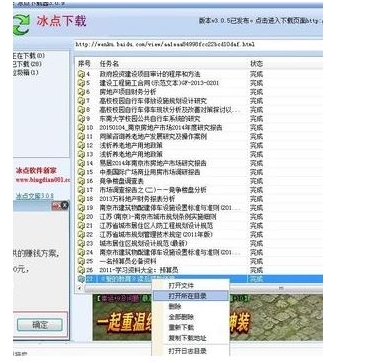The image size is (381, 363).
Task: Click the file icon of row 9
Action: click(x=81, y=119)
